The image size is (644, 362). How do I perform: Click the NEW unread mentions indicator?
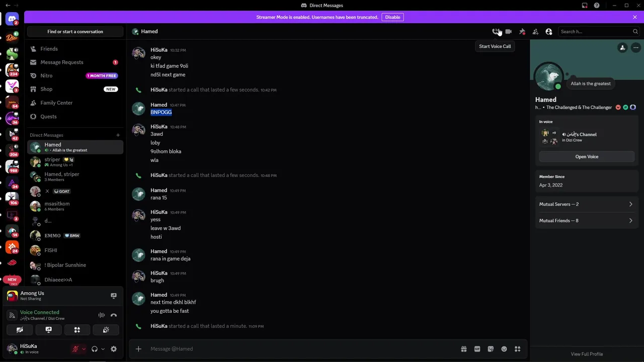[x=12, y=280]
